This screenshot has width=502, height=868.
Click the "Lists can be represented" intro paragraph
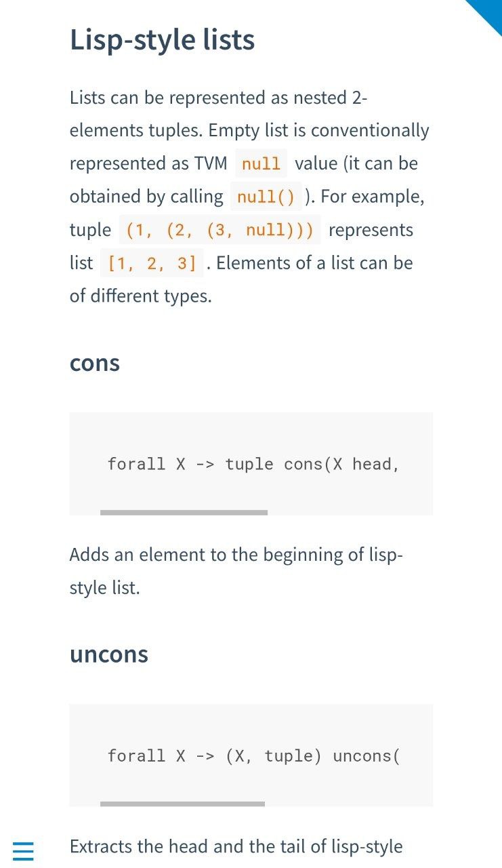249,197
